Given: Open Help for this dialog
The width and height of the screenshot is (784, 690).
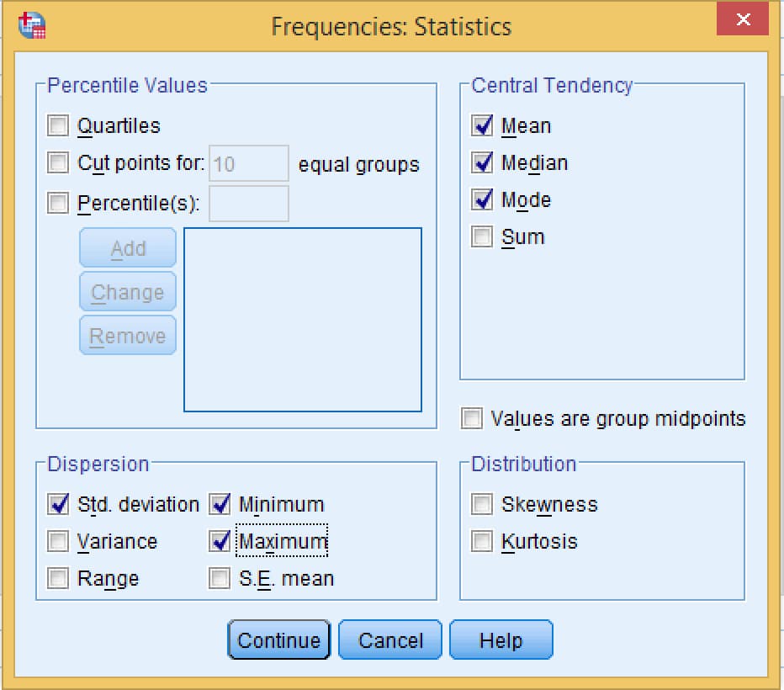Looking at the screenshot, I should tap(501, 640).
